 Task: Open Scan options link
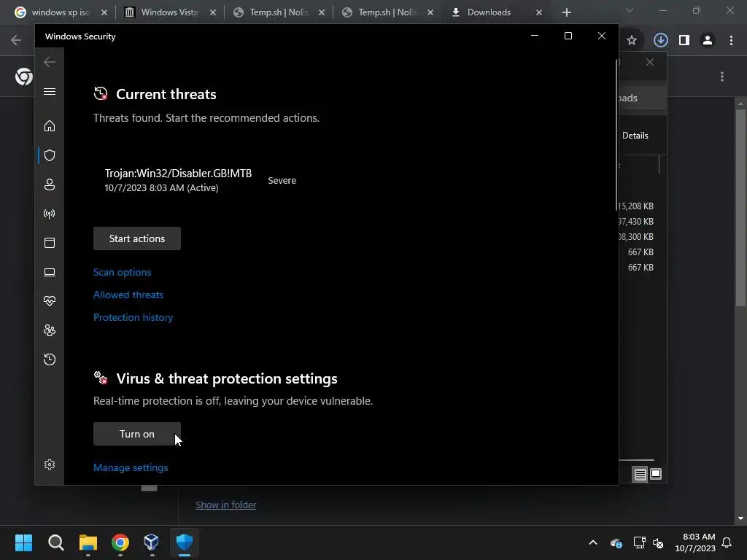(x=122, y=272)
